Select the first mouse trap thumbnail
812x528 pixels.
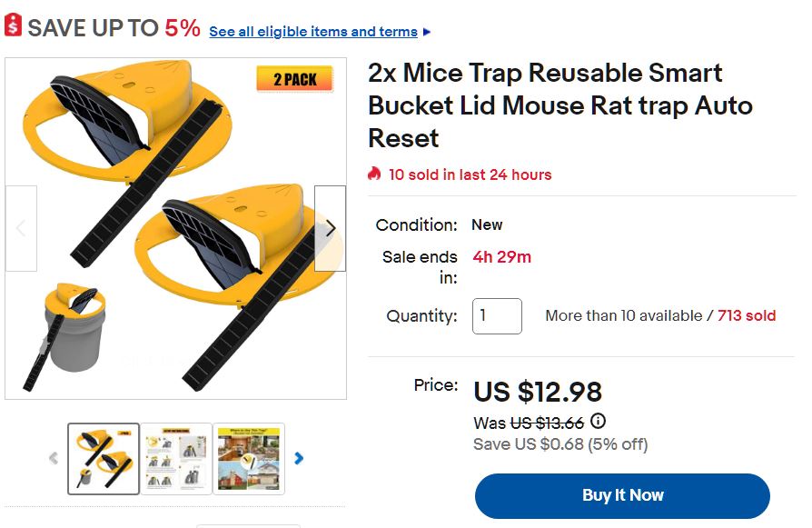tap(104, 458)
